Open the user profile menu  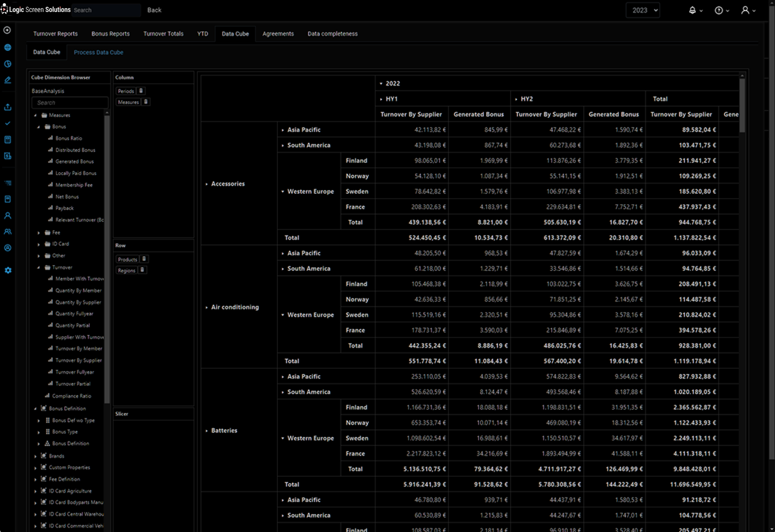tap(748, 10)
